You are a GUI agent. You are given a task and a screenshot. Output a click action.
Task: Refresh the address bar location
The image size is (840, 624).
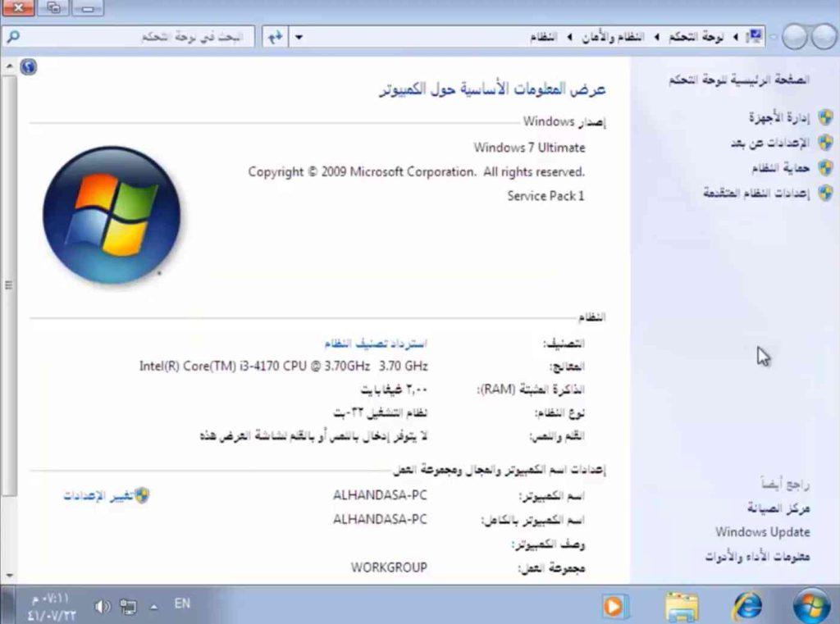[276, 37]
